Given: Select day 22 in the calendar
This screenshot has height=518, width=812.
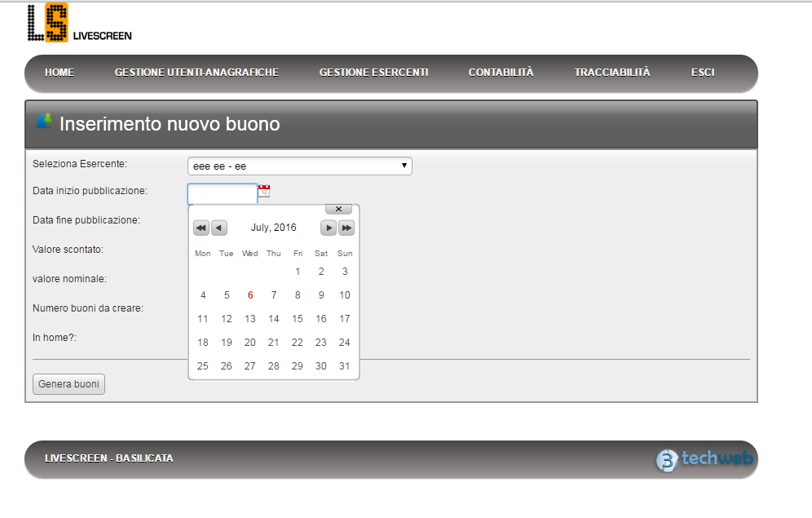Looking at the screenshot, I should click(x=298, y=343).
